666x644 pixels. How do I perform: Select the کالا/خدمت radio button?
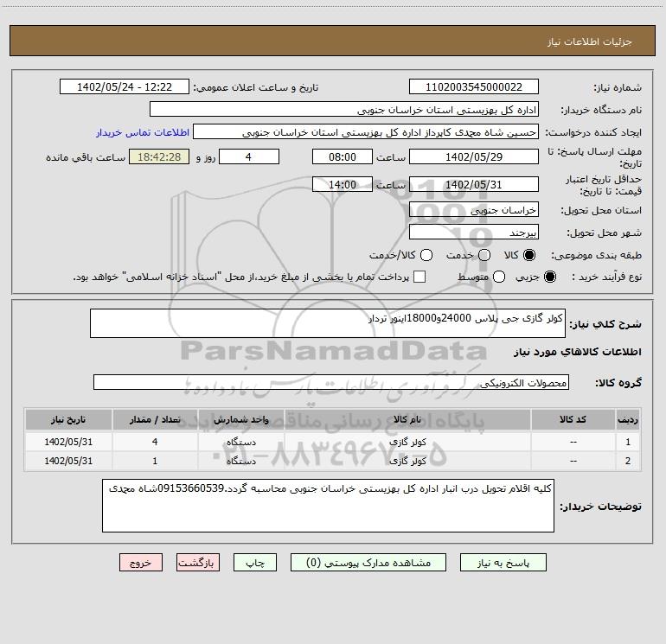pyautogui.click(x=426, y=255)
